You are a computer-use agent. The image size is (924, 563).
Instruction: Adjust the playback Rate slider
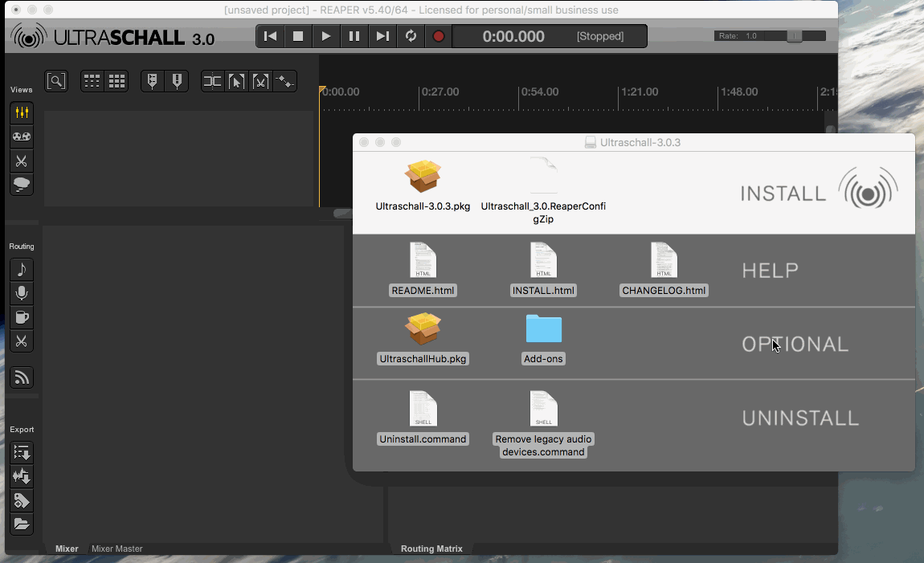click(x=793, y=36)
